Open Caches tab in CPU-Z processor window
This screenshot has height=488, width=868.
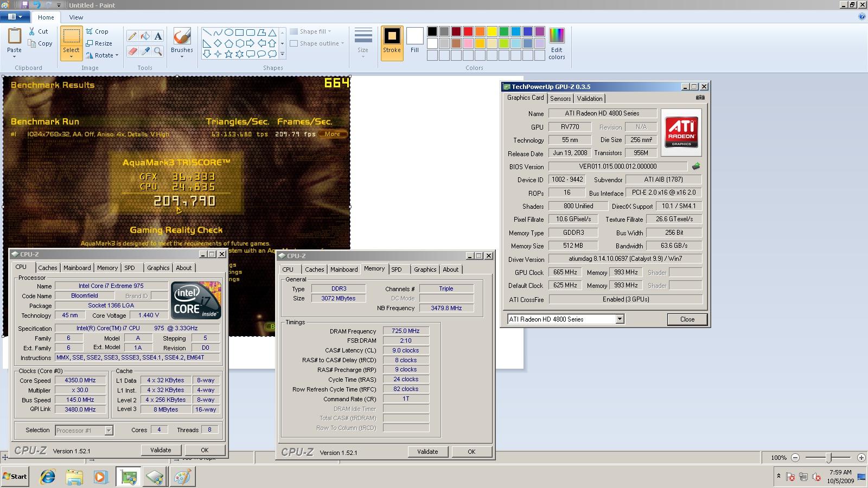(x=48, y=268)
